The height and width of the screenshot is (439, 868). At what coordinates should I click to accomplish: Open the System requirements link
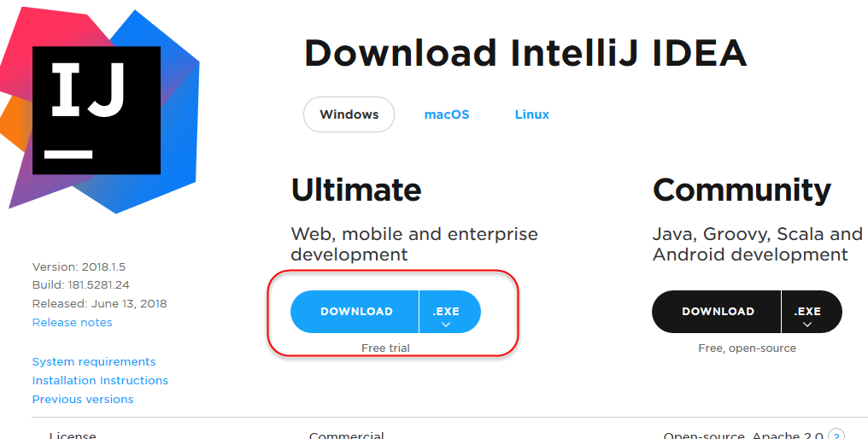94,361
